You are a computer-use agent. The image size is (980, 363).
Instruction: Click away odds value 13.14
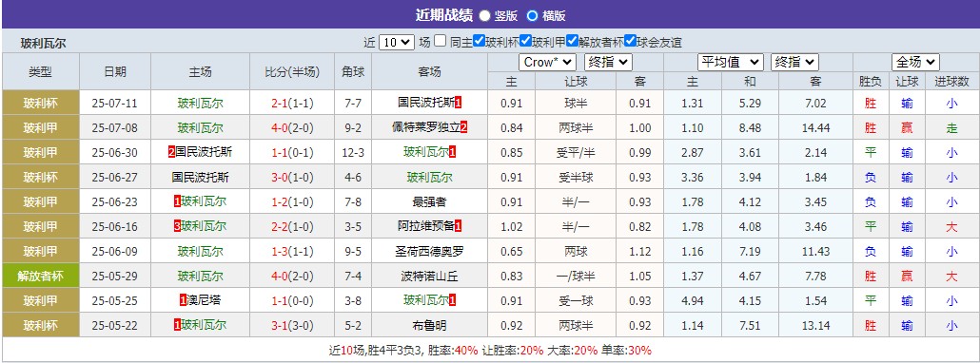[815, 326]
